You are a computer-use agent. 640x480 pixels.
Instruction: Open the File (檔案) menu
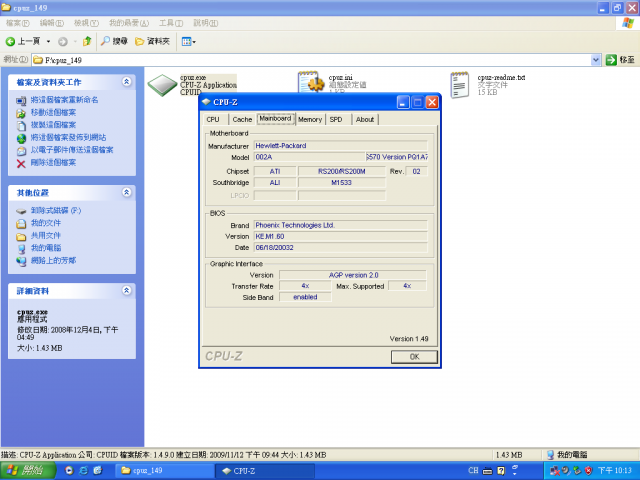coord(18,23)
